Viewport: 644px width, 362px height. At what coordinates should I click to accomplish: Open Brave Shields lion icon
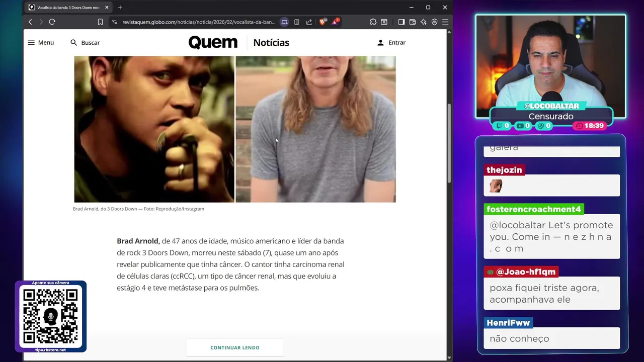[323, 22]
